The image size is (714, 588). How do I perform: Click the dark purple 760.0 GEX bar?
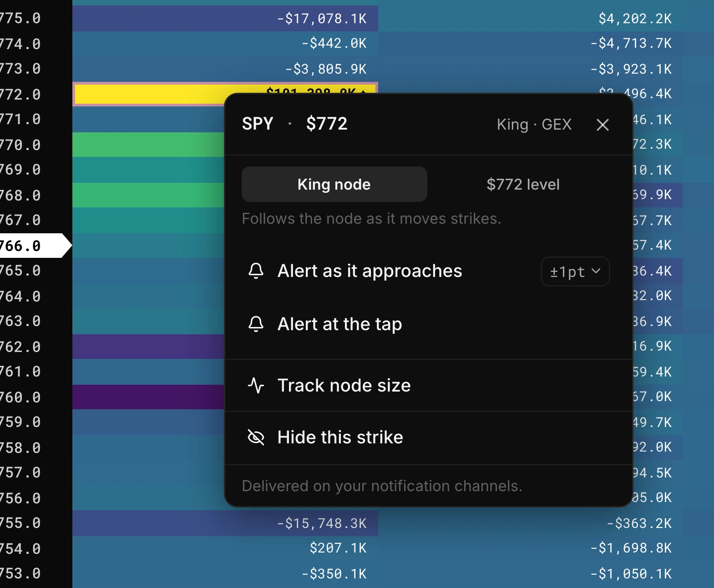(x=148, y=397)
